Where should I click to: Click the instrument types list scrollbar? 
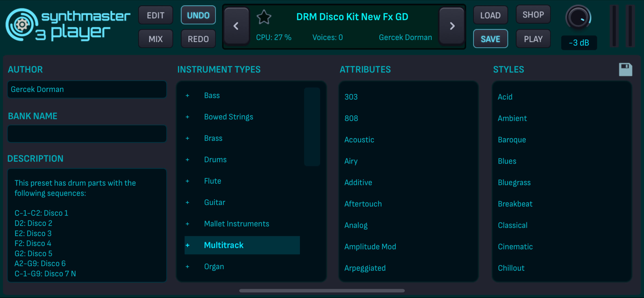[x=312, y=127]
